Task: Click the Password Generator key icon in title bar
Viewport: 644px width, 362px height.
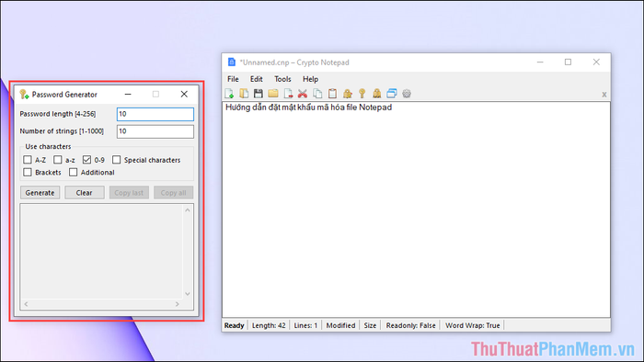Action: click(24, 95)
